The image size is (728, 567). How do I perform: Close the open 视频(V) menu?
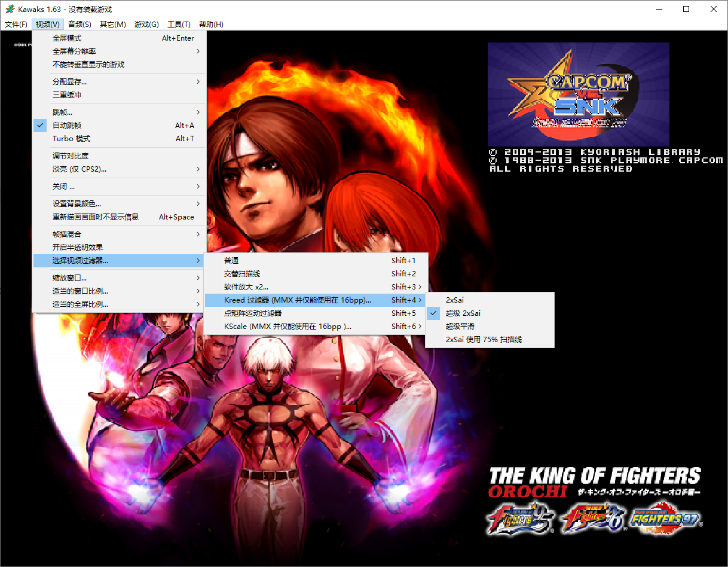click(48, 25)
